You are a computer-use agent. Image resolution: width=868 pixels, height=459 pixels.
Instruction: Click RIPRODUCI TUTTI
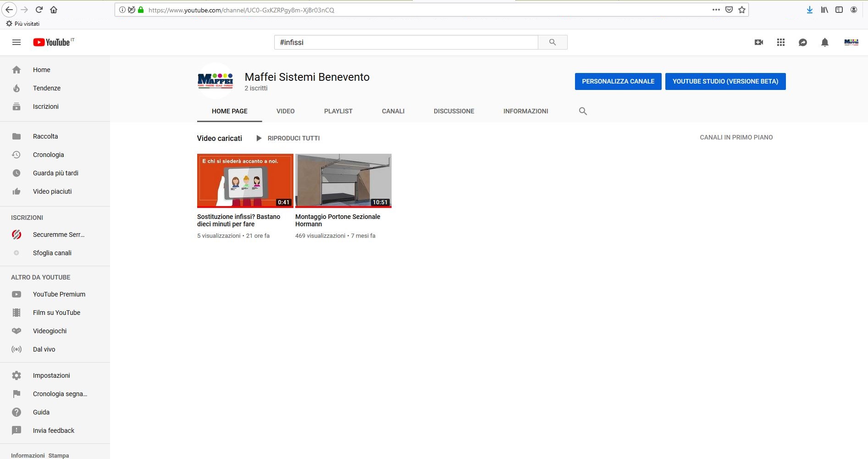pyautogui.click(x=288, y=138)
